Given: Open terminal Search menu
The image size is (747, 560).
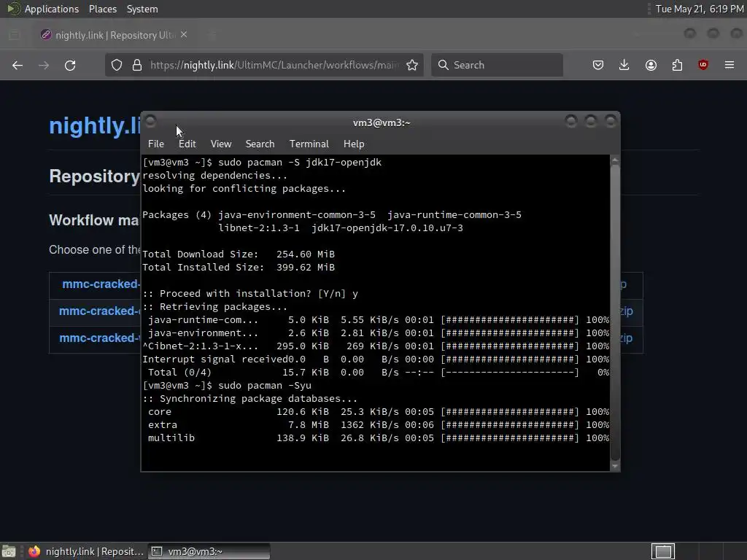Looking at the screenshot, I should (x=260, y=144).
